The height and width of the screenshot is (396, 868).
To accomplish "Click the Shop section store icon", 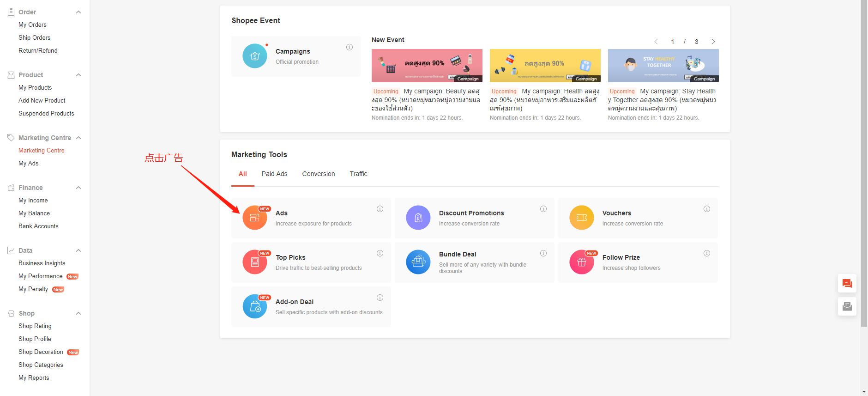I will pyautogui.click(x=11, y=313).
